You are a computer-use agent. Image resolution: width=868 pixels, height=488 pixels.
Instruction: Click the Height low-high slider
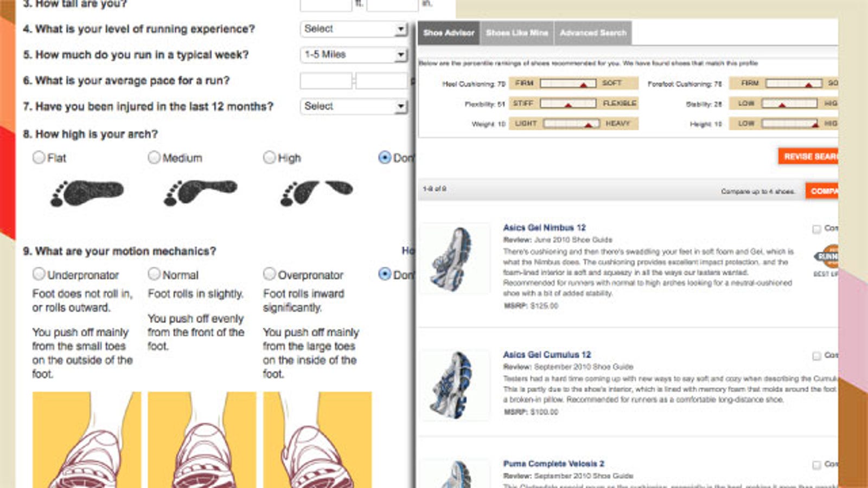[x=789, y=124]
